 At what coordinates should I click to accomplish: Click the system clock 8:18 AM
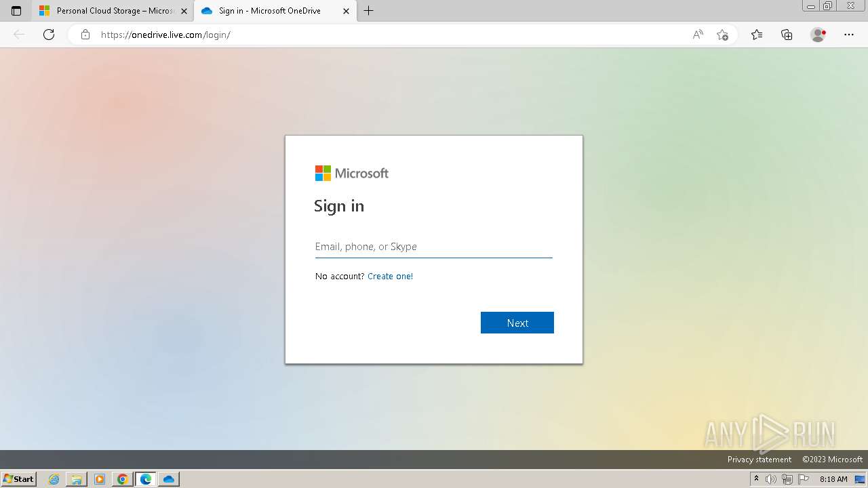[833, 479]
